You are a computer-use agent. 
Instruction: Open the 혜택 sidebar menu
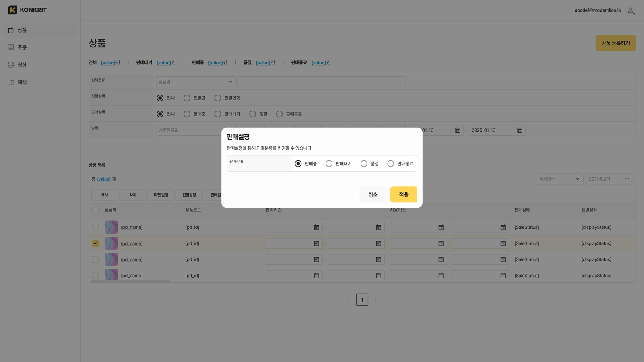[40, 82]
